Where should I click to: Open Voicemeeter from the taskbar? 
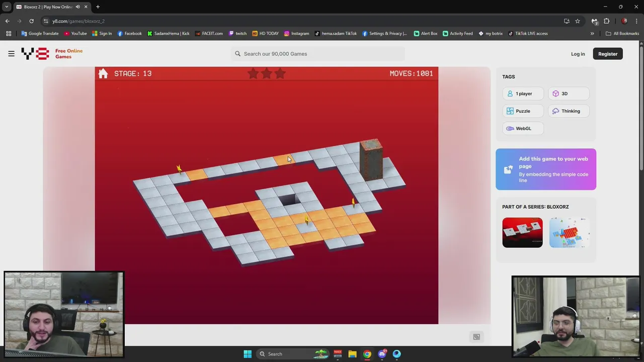[x=338, y=354]
